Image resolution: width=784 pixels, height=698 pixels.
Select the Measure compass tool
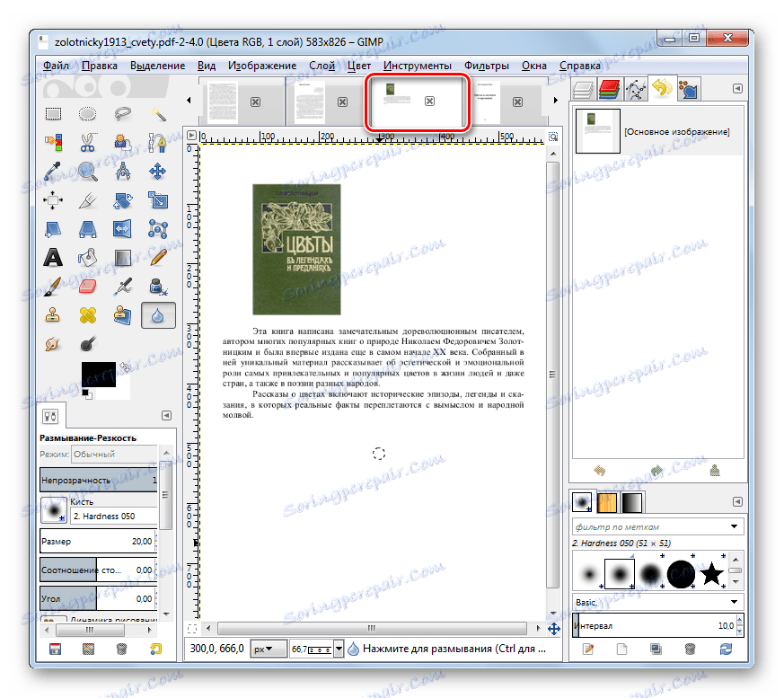click(x=122, y=172)
